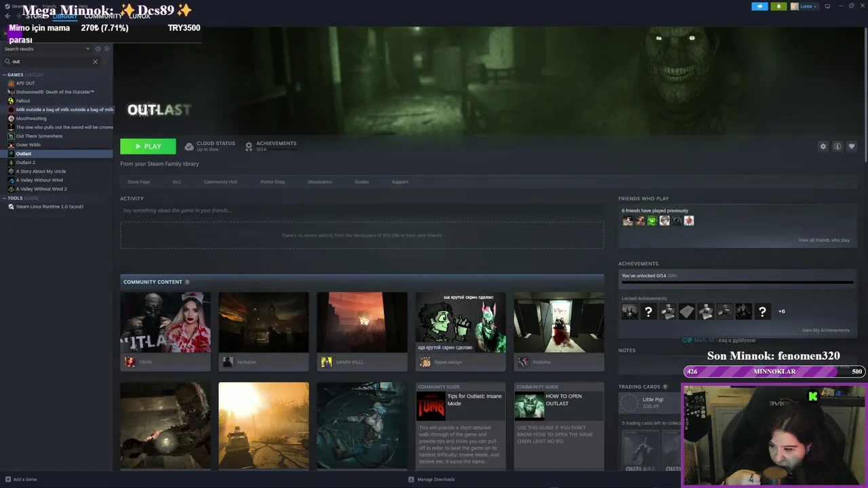Click the Fallout game icon in the list

pyautogui.click(x=11, y=101)
